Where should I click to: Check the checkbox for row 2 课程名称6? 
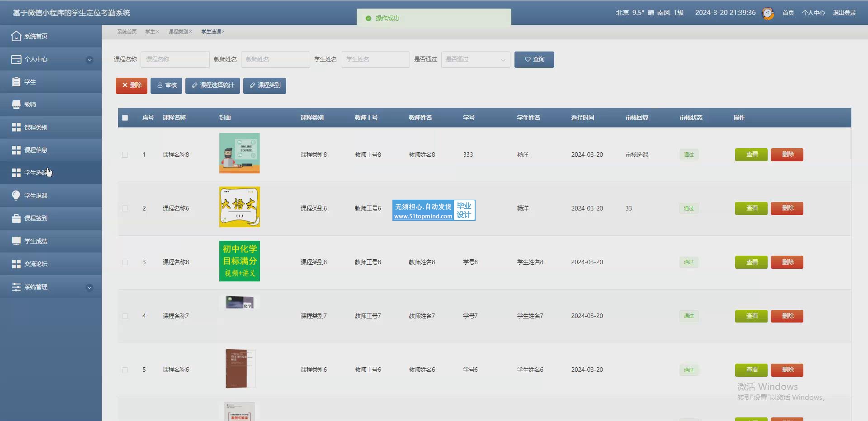125,208
